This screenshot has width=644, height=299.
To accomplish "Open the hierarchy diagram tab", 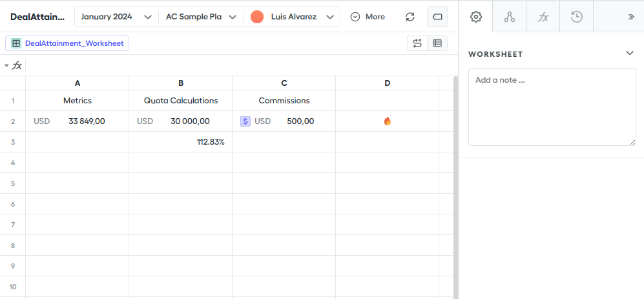I will point(510,17).
